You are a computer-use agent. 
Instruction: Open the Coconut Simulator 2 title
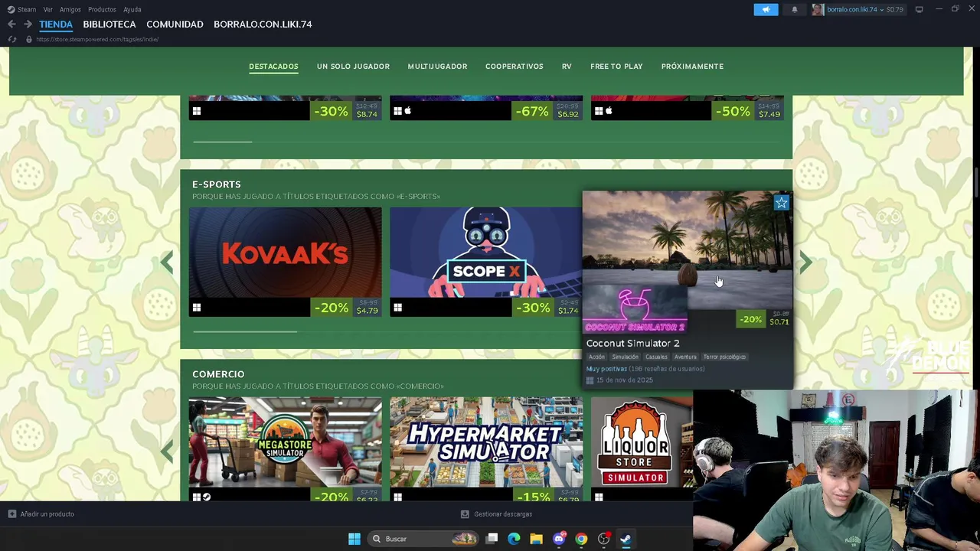(x=632, y=344)
